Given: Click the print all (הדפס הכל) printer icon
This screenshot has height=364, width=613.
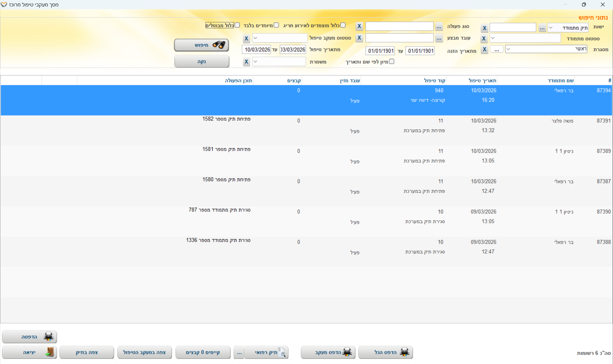Looking at the screenshot, I should 404,352.
